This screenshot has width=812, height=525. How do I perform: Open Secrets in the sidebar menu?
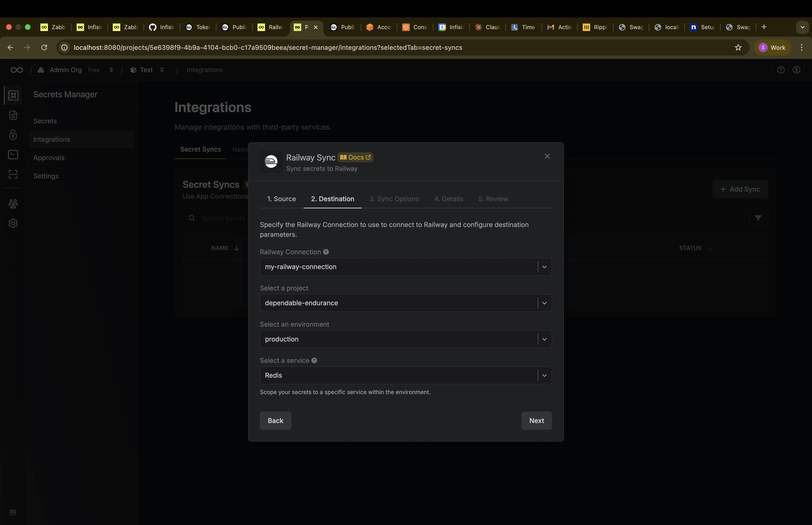click(82, 121)
